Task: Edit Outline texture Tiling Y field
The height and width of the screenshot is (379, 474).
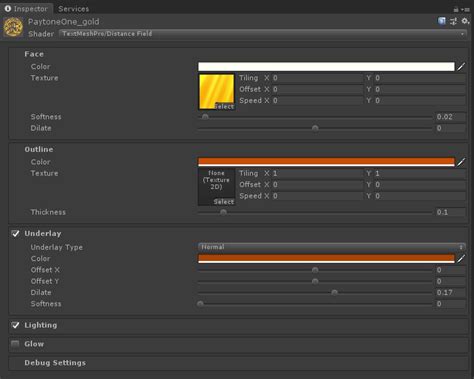Action: coord(420,173)
